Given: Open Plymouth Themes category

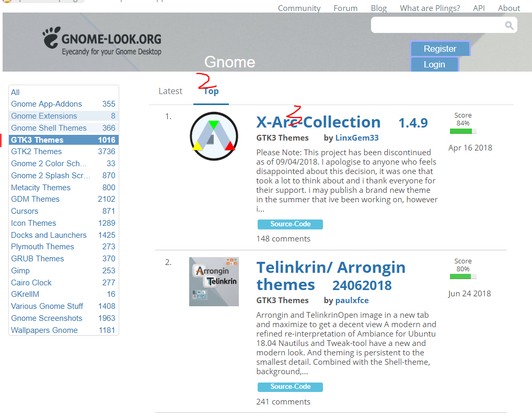Looking at the screenshot, I should click(63, 246).
